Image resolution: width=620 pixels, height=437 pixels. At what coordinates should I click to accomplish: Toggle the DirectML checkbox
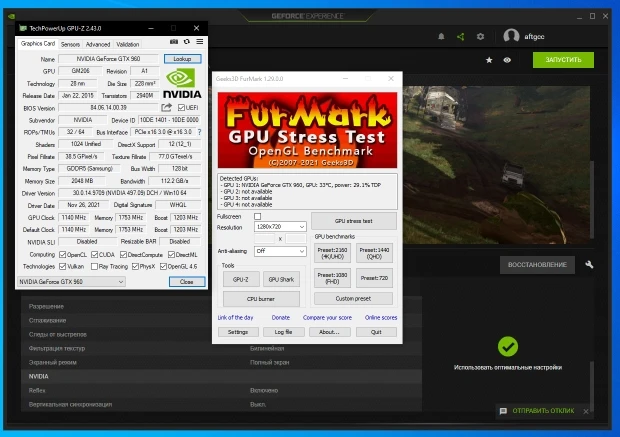pyautogui.click(x=171, y=254)
